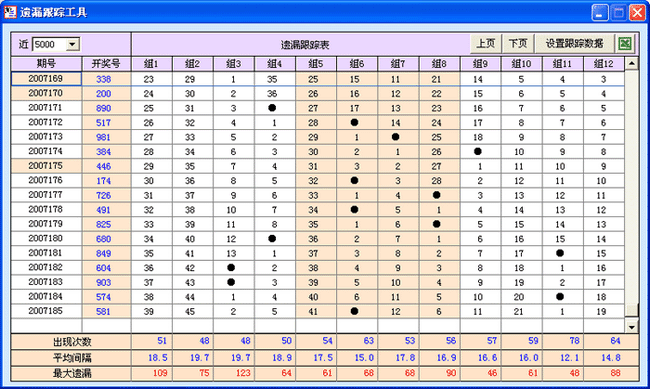The image size is (650, 389).
Task: Click the app icon in title bar
Action: tap(10, 12)
